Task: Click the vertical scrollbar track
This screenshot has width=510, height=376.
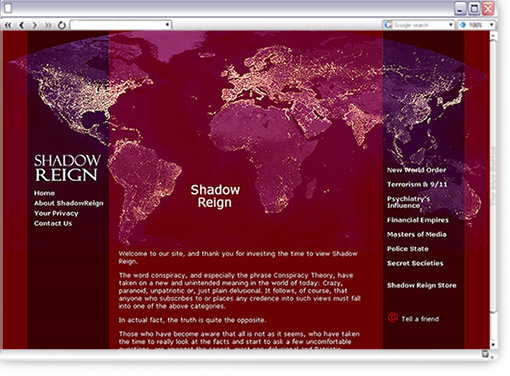Action: click(x=494, y=190)
